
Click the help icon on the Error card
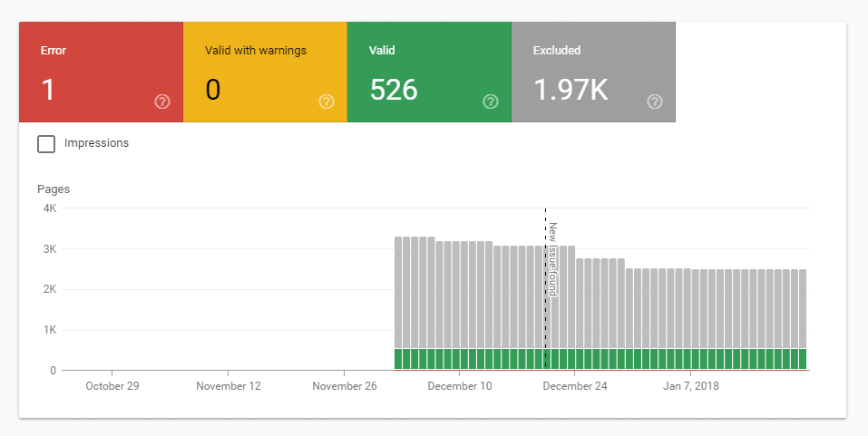pyautogui.click(x=162, y=102)
